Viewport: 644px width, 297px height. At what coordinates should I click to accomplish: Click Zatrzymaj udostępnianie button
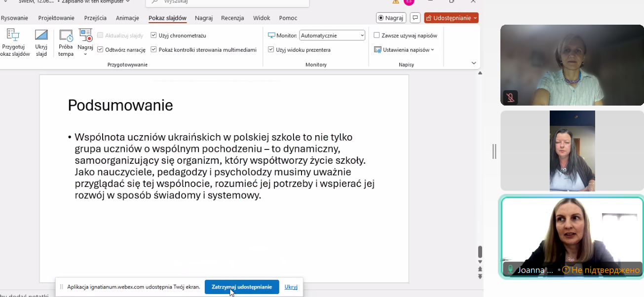pyautogui.click(x=242, y=287)
